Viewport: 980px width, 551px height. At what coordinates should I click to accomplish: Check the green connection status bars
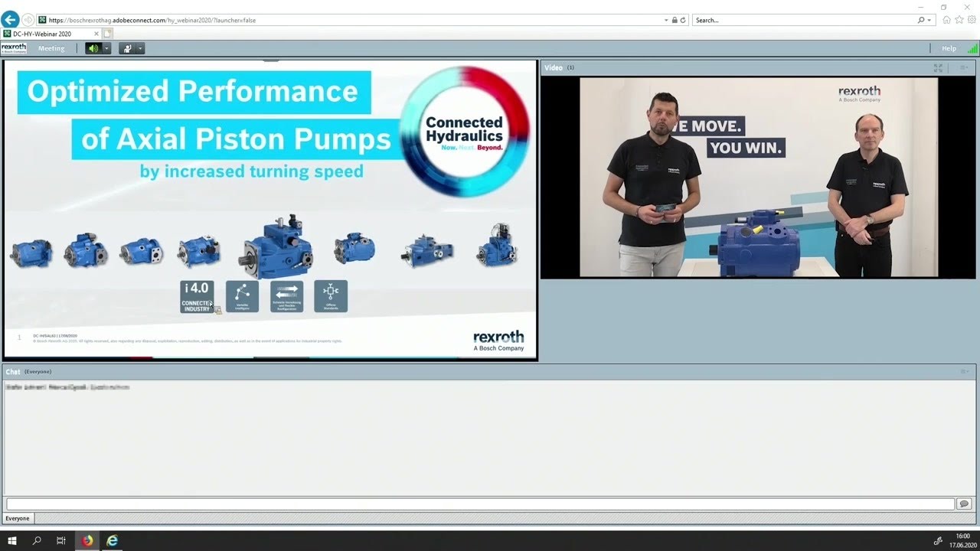pos(972,48)
